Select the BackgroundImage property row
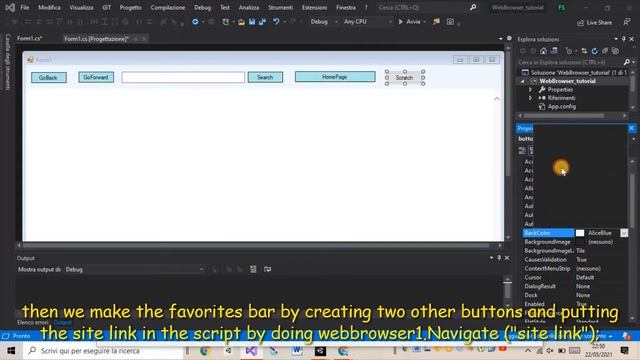The image size is (640, 360). pos(575,242)
